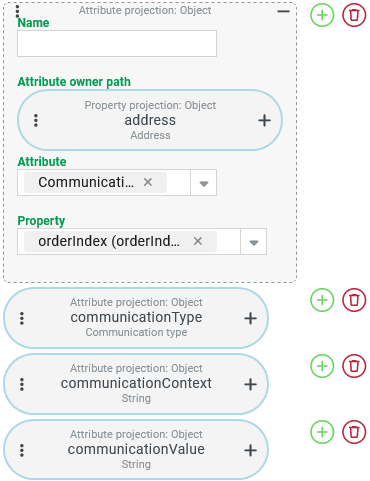Click the green add button beside top panel
Image resolution: width=370 pixels, height=481 pixels.
click(322, 15)
